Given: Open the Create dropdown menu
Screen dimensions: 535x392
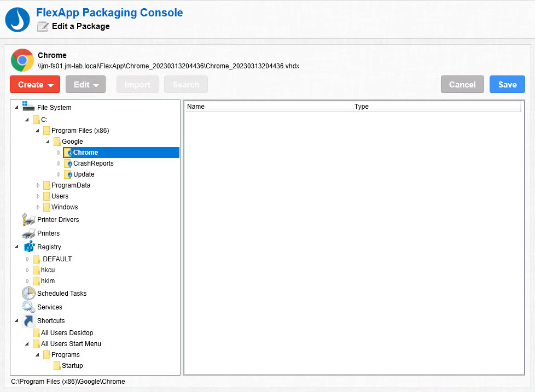Looking at the screenshot, I should pyautogui.click(x=35, y=85).
